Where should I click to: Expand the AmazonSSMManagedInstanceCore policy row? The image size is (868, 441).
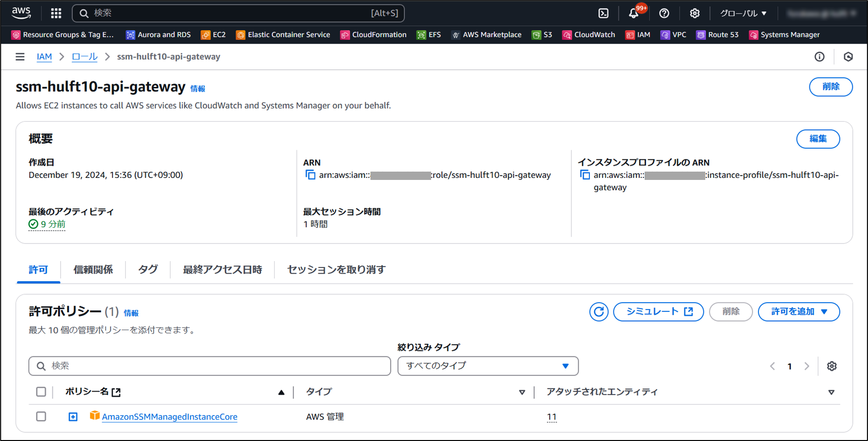[x=73, y=417]
